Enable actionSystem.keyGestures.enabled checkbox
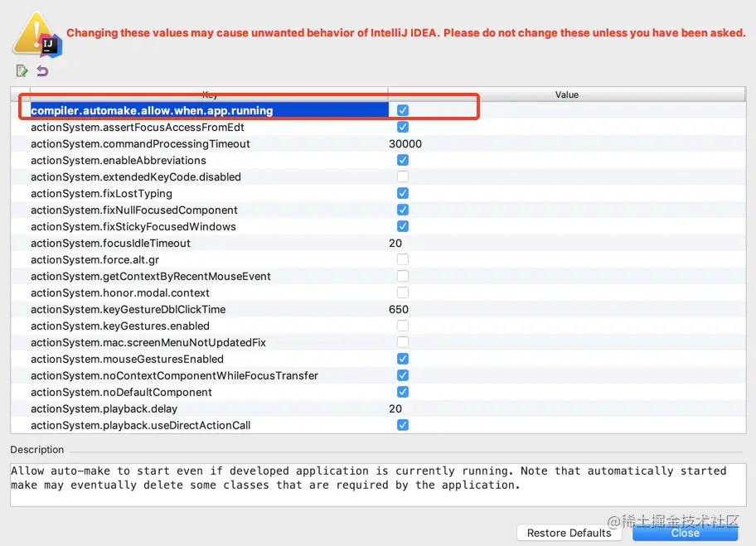The image size is (756, 546). (403, 326)
